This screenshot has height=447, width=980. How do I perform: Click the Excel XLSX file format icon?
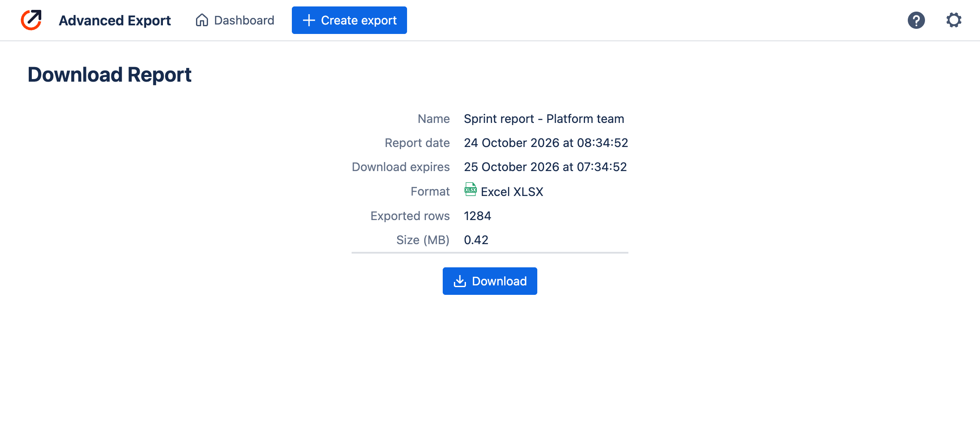[x=470, y=190]
